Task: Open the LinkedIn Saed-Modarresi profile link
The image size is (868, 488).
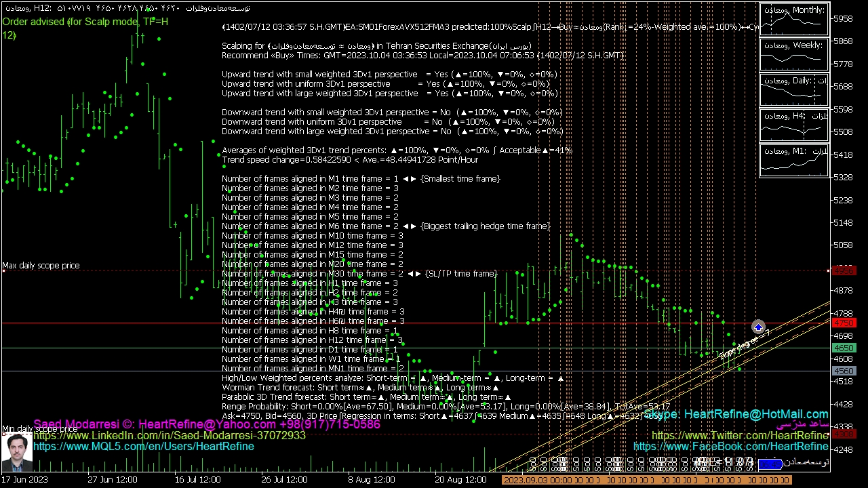Action: 170,435
